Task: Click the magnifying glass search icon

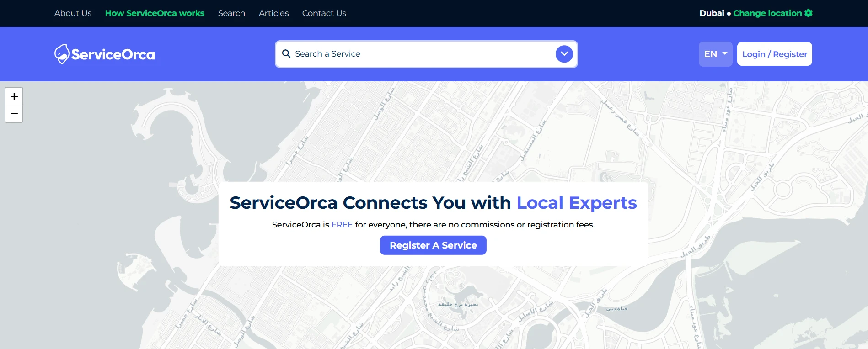Action: pyautogui.click(x=286, y=54)
